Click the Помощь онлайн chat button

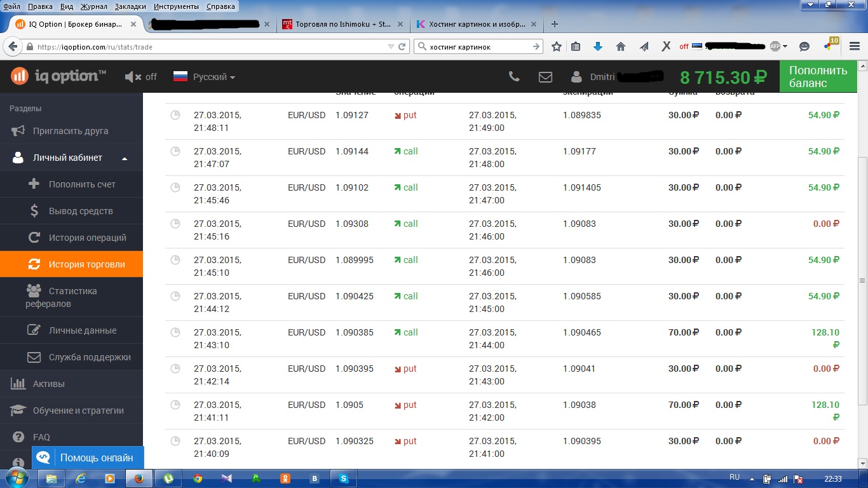88,457
